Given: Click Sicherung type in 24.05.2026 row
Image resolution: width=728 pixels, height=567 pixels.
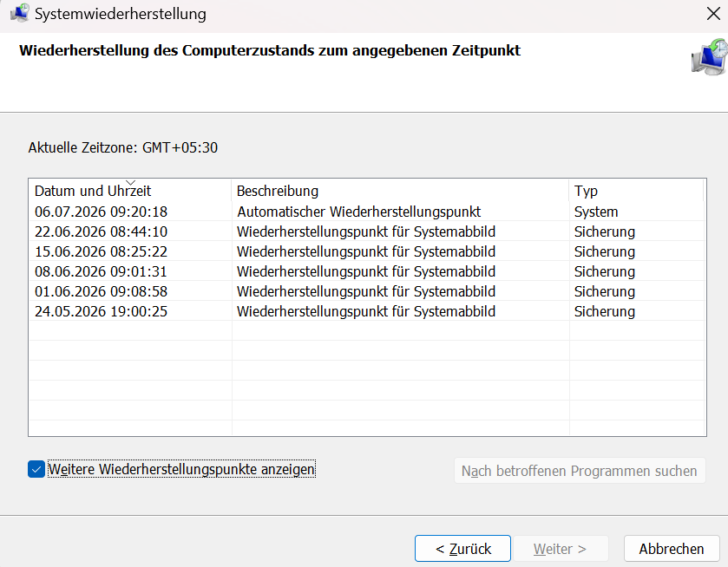Looking at the screenshot, I should coord(605,311).
